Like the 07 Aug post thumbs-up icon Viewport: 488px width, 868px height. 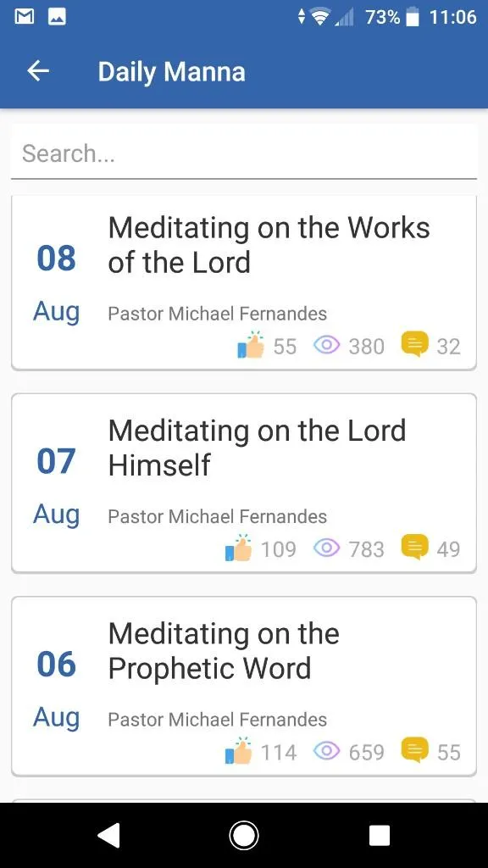click(x=238, y=548)
